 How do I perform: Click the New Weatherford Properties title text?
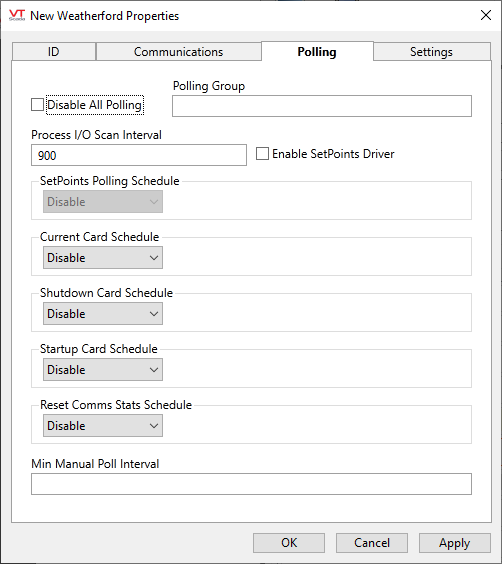point(105,16)
